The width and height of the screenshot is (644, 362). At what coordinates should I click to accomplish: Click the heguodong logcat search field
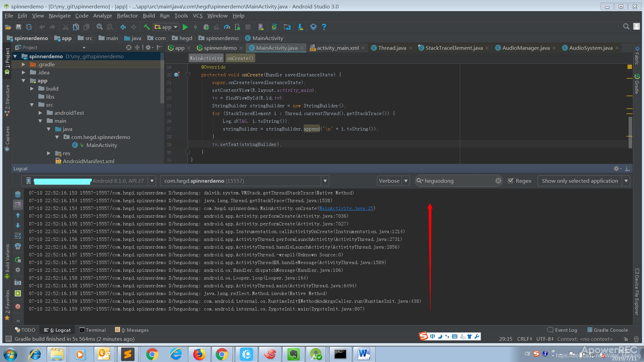[x=458, y=181]
